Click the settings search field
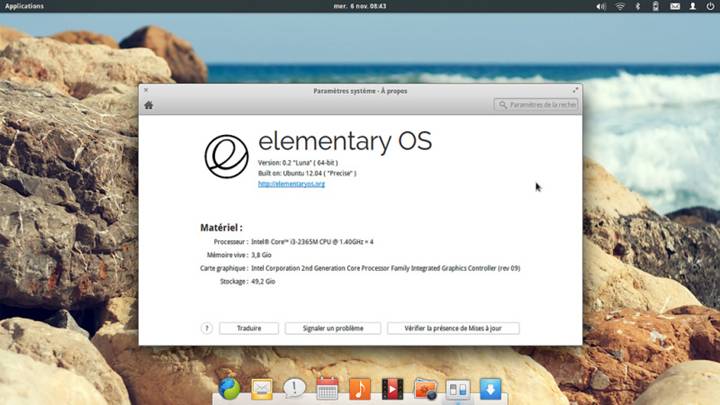This screenshot has height=405, width=720. click(535, 105)
